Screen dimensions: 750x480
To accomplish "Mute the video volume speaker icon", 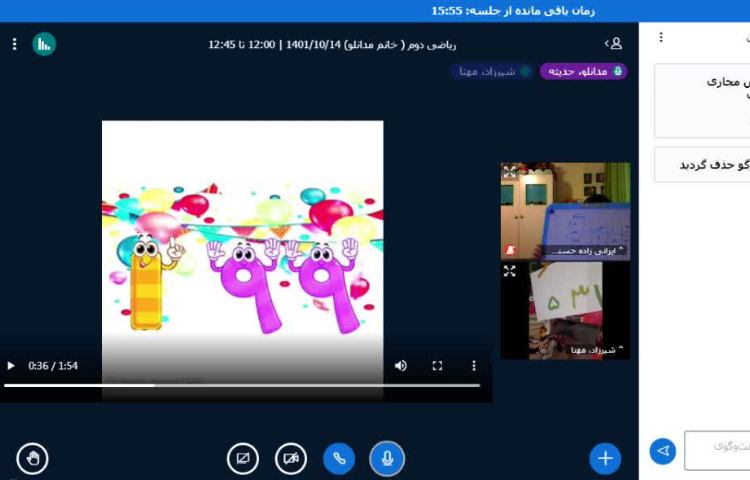I will pos(401,366).
